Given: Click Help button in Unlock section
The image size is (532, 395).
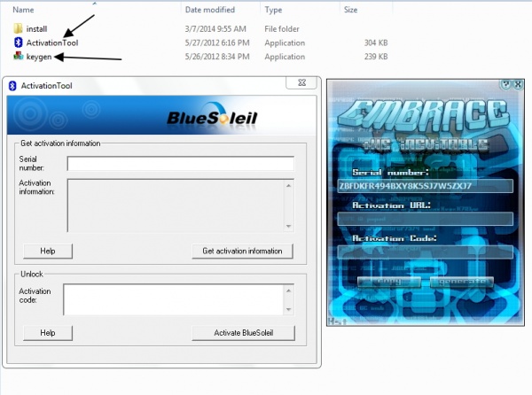Looking at the screenshot, I should [48, 333].
